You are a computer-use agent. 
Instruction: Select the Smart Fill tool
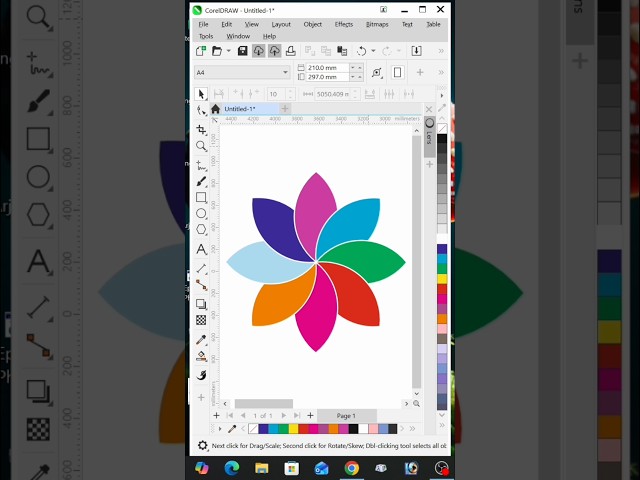[201, 375]
